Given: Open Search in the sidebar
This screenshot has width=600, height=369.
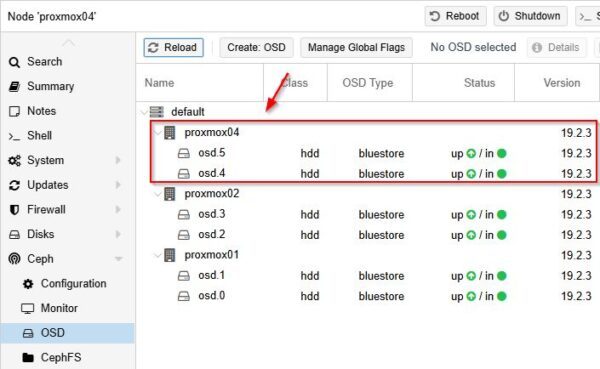Looking at the screenshot, I should [x=44, y=62].
